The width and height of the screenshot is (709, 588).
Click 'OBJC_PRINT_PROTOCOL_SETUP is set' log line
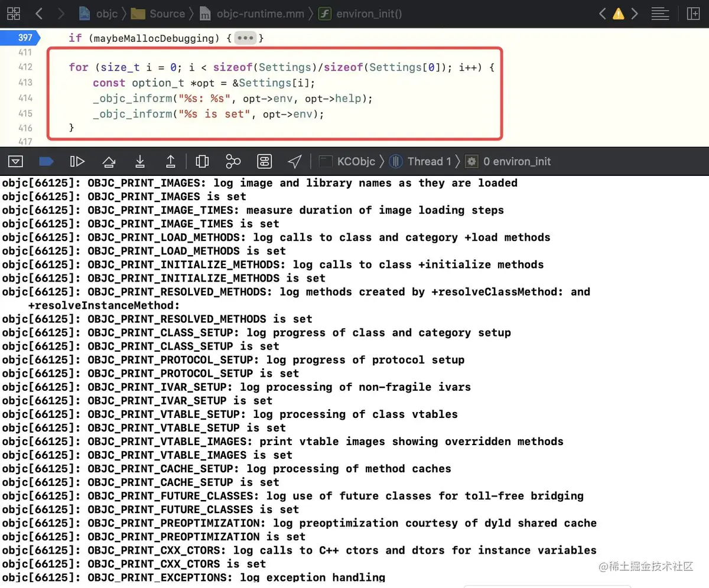point(151,373)
